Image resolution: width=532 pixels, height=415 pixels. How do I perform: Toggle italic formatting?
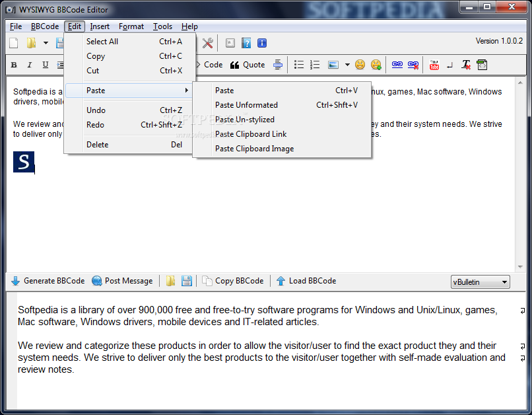pos(30,65)
